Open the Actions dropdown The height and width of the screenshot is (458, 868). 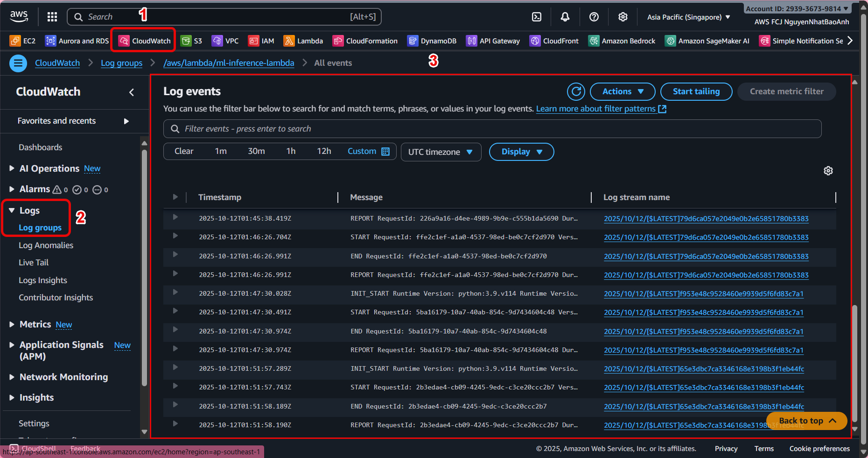[x=623, y=91]
